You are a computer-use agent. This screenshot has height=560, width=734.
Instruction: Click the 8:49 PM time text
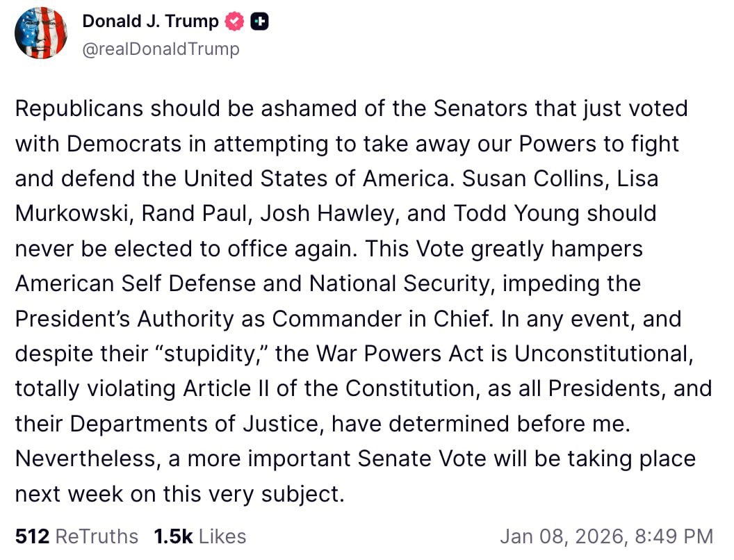pos(674,536)
